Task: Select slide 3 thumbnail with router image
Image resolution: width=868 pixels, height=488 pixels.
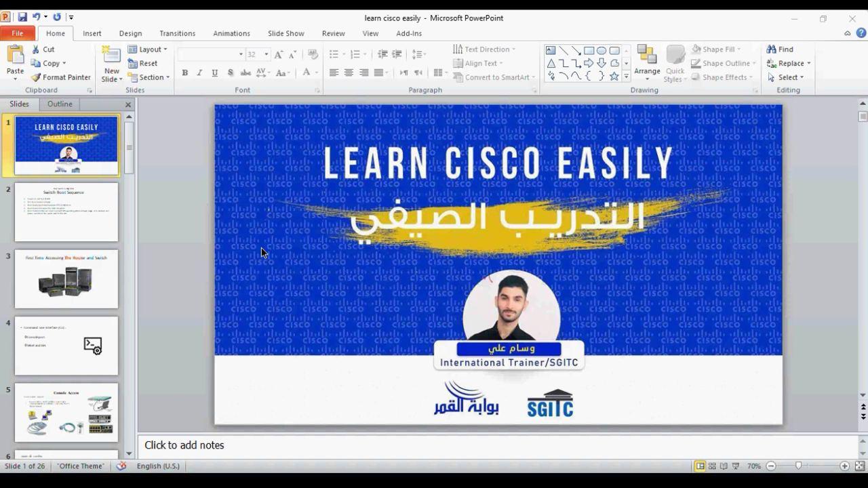Action: click(66, 279)
